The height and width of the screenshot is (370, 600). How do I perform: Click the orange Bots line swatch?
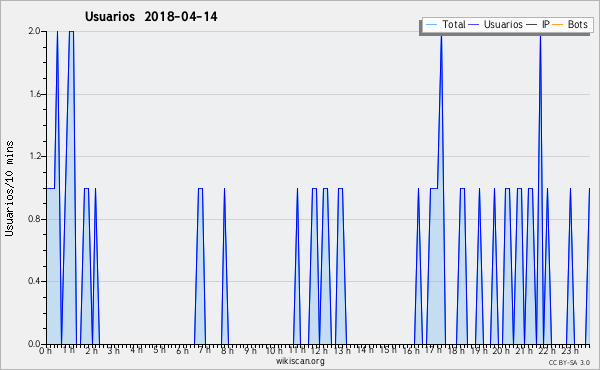click(558, 25)
